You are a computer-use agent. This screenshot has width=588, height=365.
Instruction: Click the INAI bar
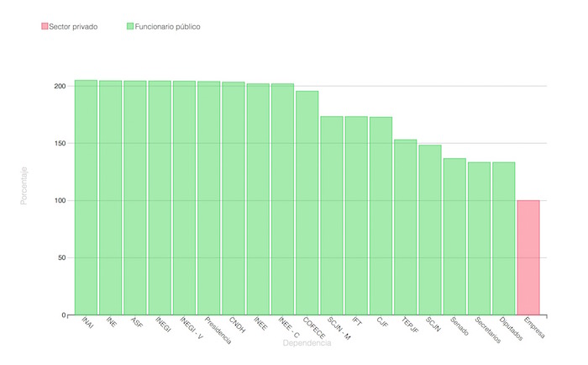pos(86,198)
